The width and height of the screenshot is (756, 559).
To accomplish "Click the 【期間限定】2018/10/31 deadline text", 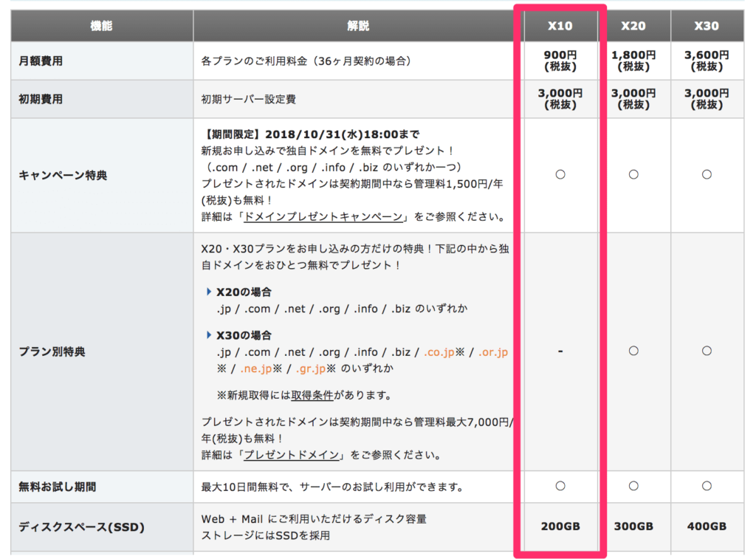I will point(311,134).
